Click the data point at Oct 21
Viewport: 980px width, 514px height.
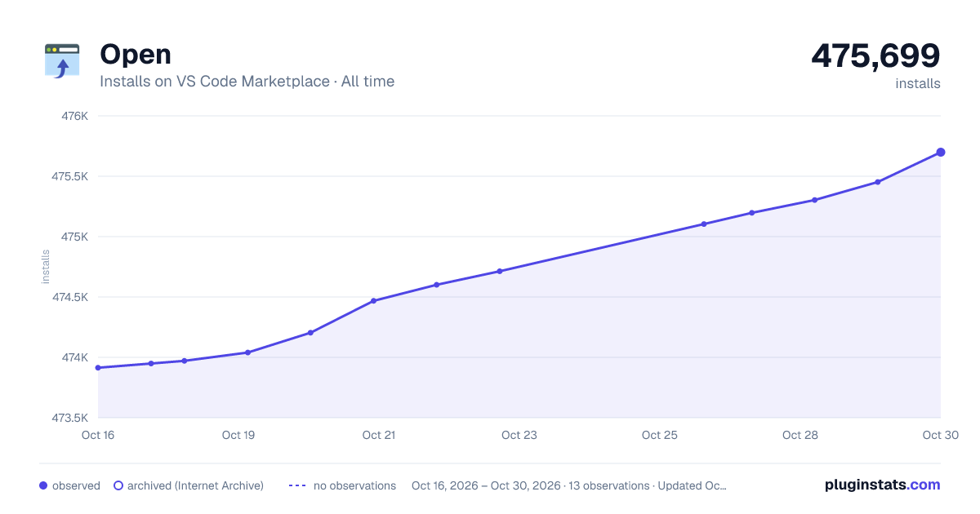tap(373, 301)
